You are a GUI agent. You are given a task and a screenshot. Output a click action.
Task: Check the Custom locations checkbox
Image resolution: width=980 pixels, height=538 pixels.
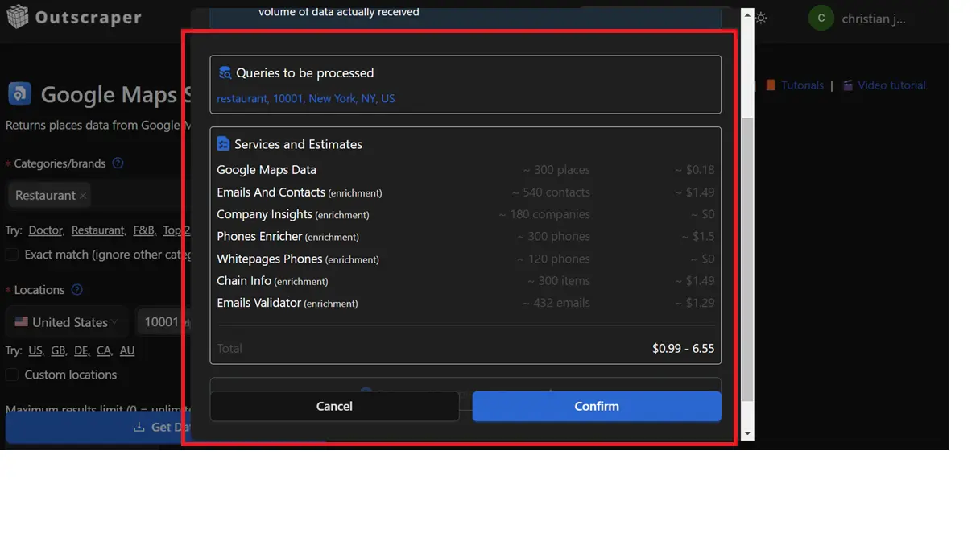[12, 375]
